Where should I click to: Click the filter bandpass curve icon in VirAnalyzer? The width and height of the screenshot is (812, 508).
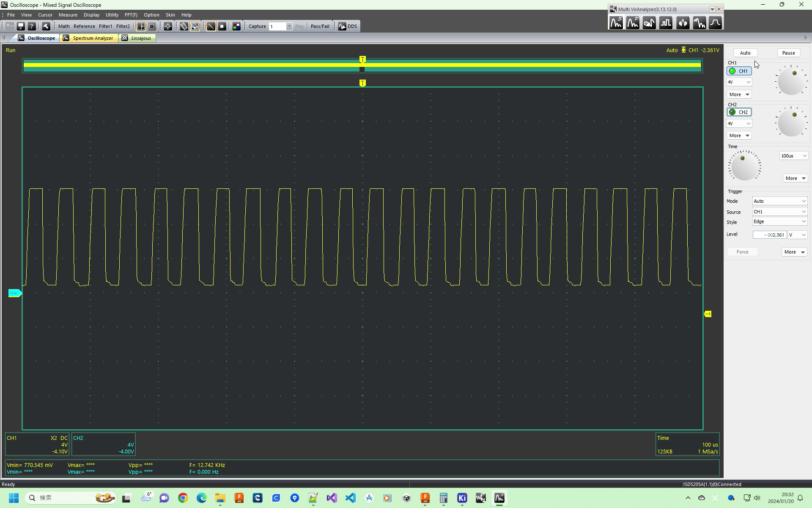tap(716, 23)
